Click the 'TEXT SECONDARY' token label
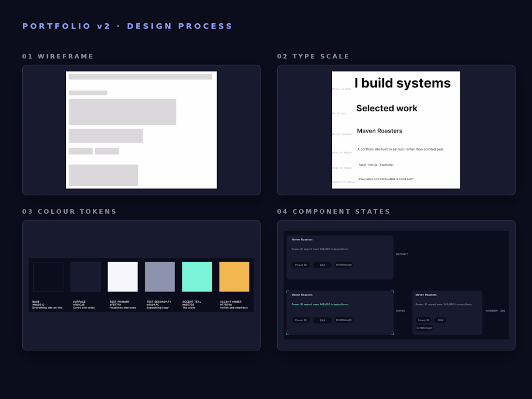Screen dimensions: 532x399 pos(159,302)
